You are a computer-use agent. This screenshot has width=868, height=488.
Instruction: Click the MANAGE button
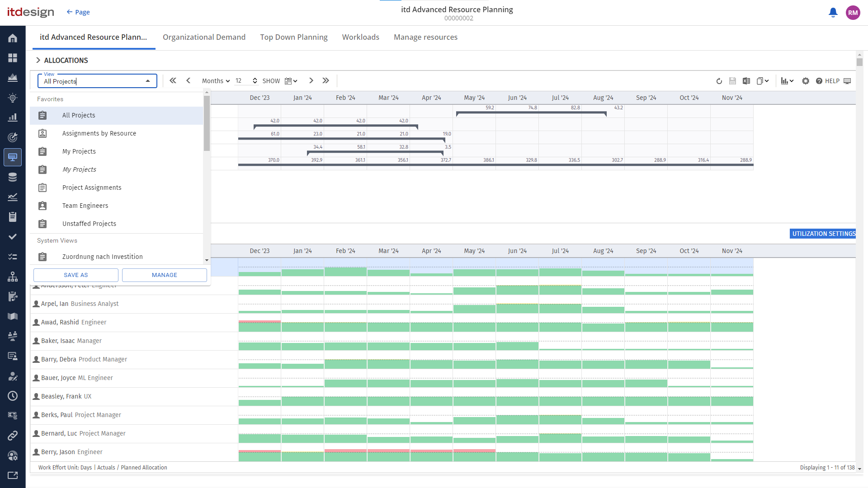point(165,275)
